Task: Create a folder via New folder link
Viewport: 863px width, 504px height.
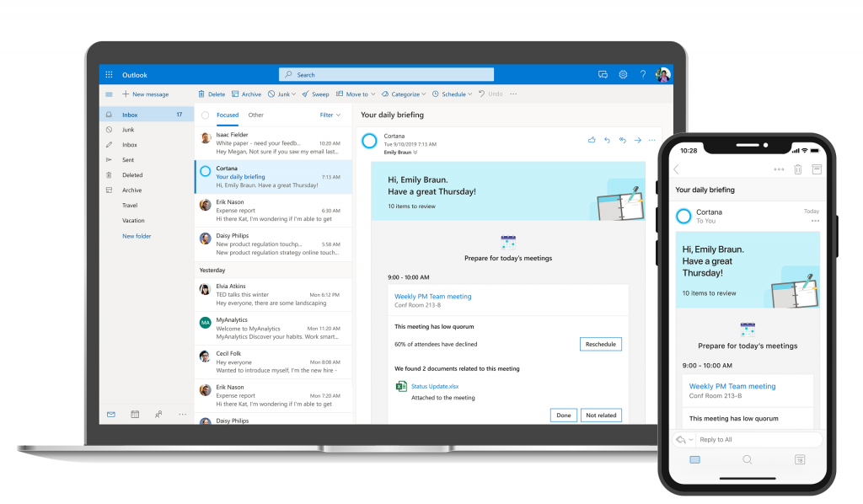Action: click(x=137, y=236)
